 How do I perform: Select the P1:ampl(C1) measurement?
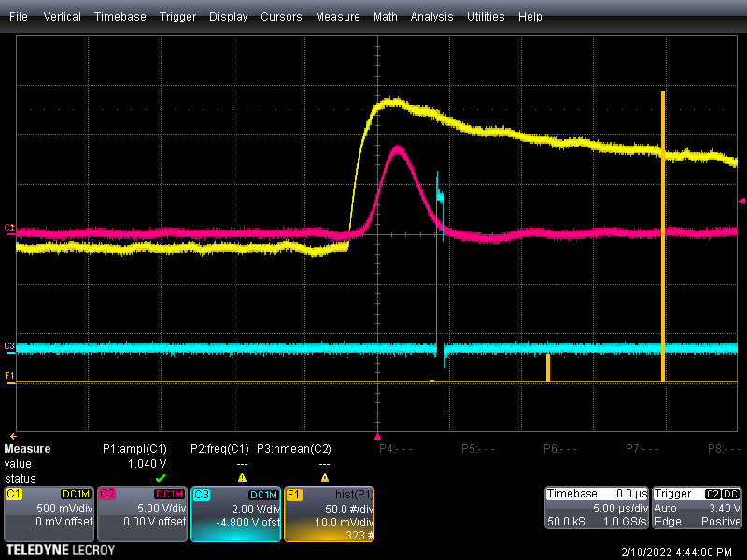pos(134,449)
